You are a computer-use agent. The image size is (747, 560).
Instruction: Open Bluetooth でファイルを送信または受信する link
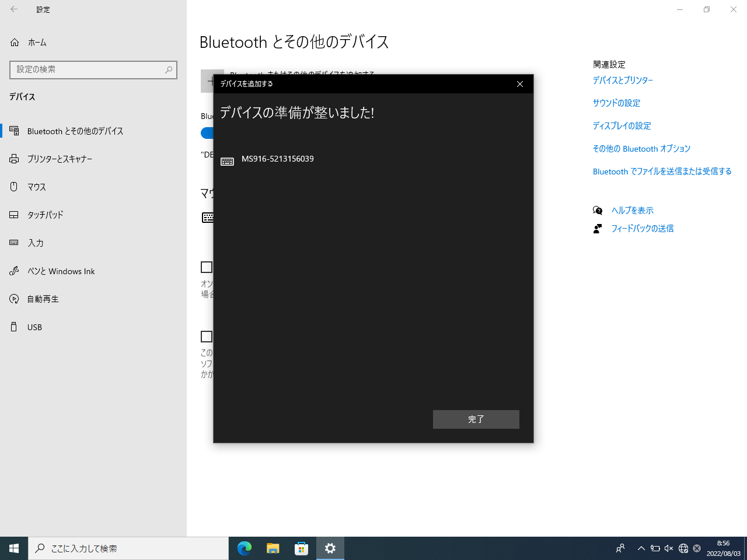coord(662,171)
